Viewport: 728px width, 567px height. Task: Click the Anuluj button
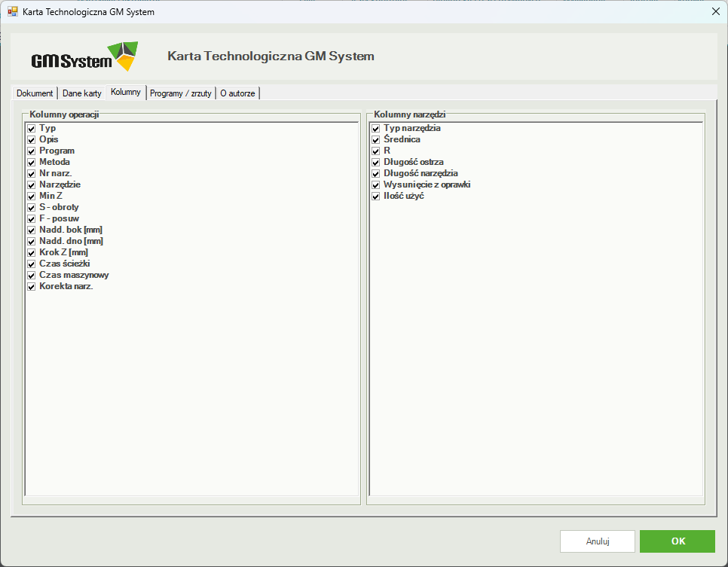pyautogui.click(x=598, y=541)
